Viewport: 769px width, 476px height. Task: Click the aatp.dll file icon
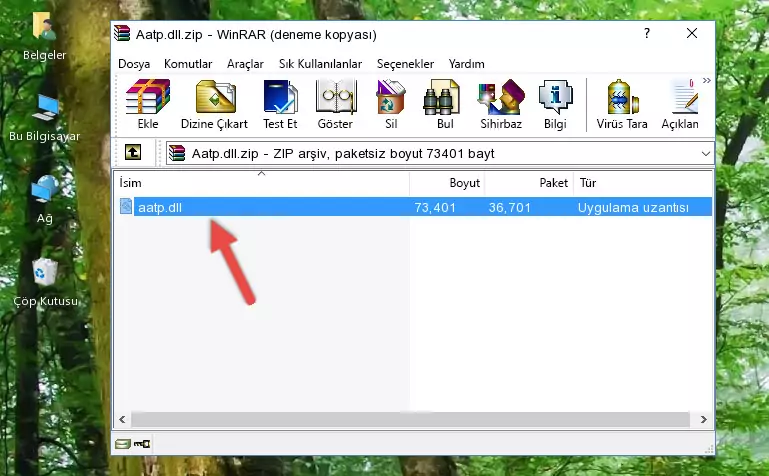click(126, 206)
